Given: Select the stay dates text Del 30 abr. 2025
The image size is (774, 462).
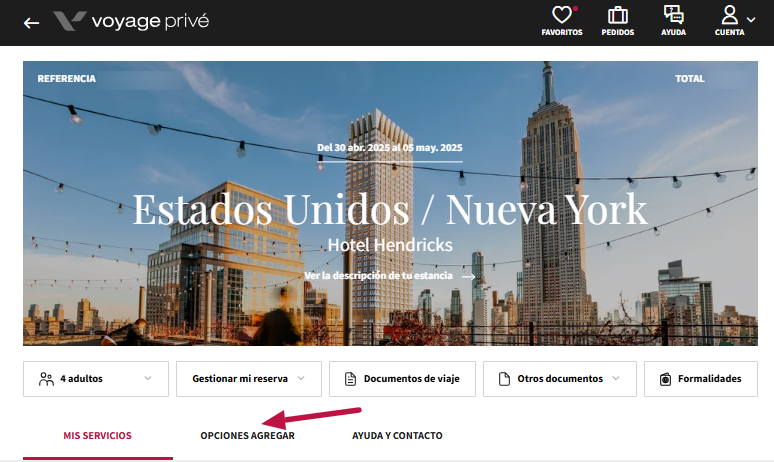Looking at the screenshot, I should 390,148.
